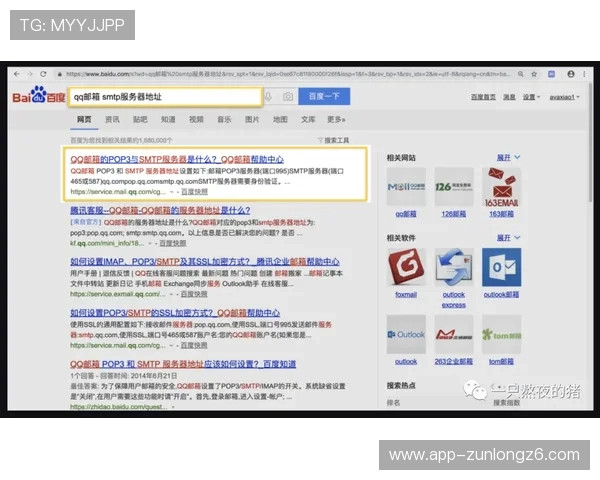Click the 百度一下 search button
This screenshot has height=480, width=600.
324,96
